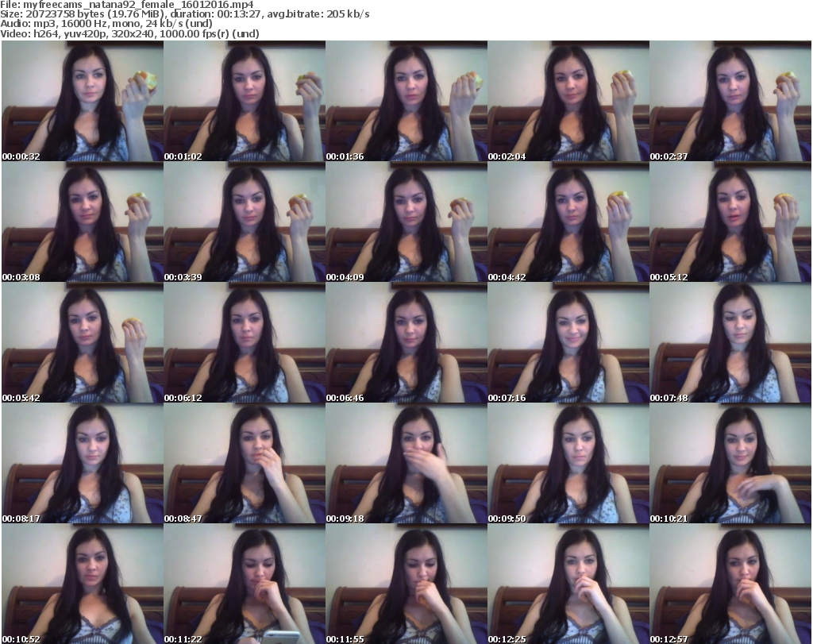Choose the thumbnail marked 00:09:18
Screen dimensions: 813x644
[x=406, y=464]
